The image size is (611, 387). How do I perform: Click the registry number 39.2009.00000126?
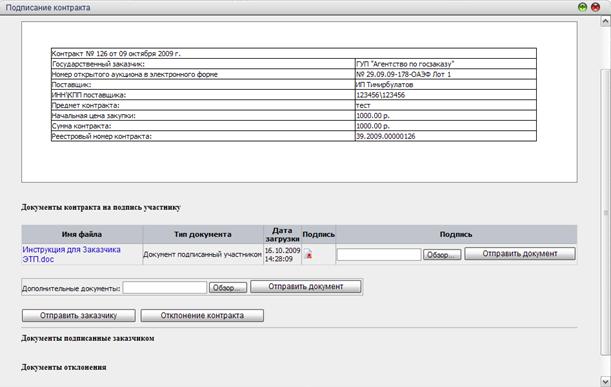(386, 136)
